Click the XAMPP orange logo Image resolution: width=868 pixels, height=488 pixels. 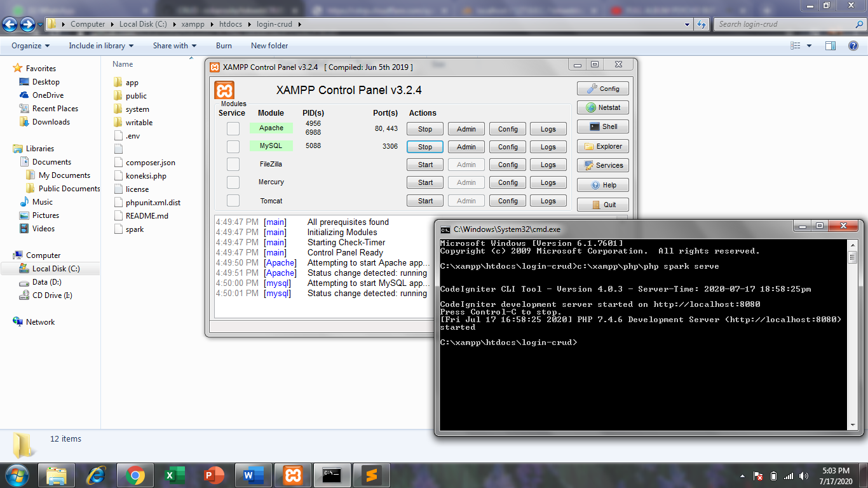click(224, 90)
